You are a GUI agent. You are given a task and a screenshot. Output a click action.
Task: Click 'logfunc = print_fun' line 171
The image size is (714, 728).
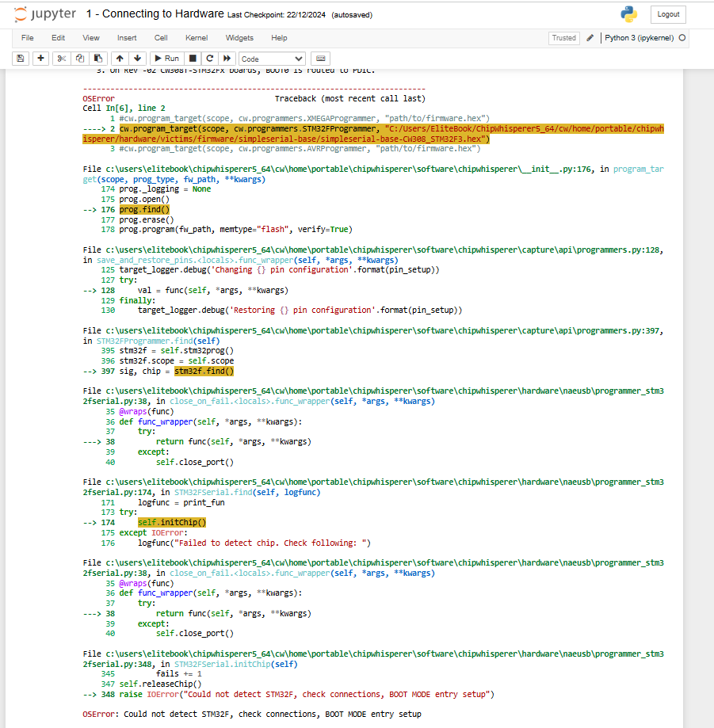[181, 502]
